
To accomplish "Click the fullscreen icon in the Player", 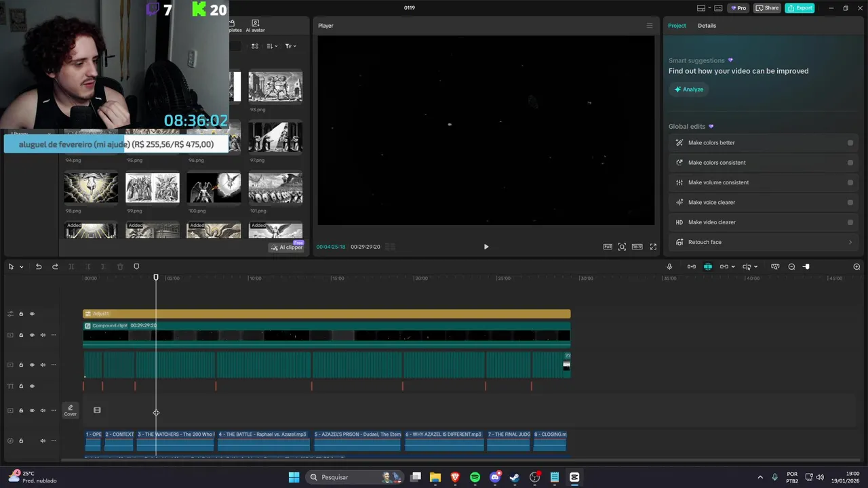I will pos(653,247).
